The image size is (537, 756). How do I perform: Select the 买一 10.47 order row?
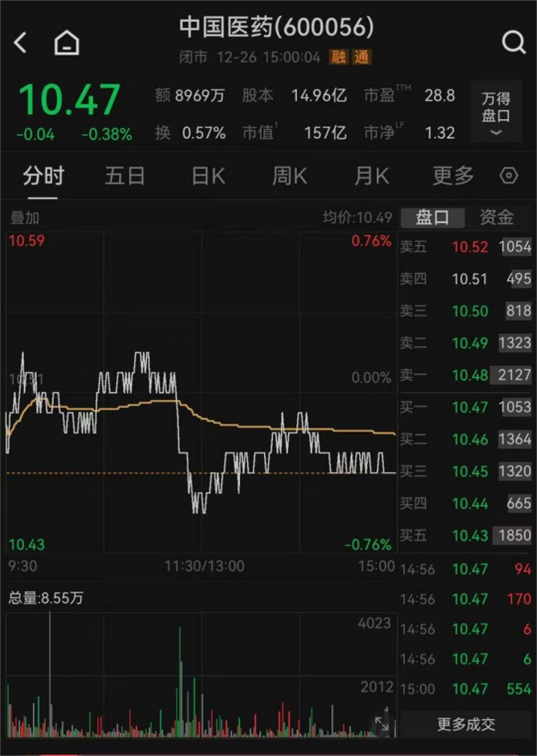[x=466, y=407]
